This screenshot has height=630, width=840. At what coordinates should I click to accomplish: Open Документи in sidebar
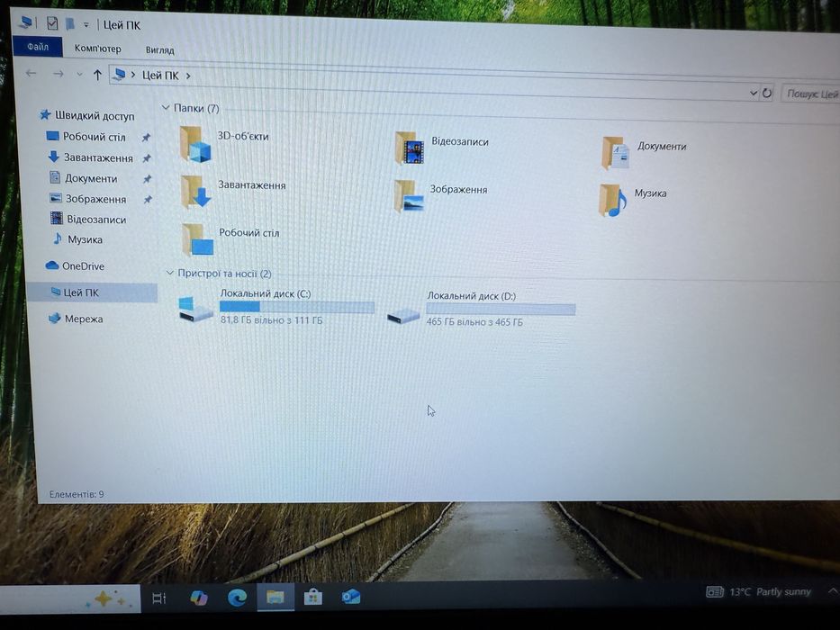(83, 178)
